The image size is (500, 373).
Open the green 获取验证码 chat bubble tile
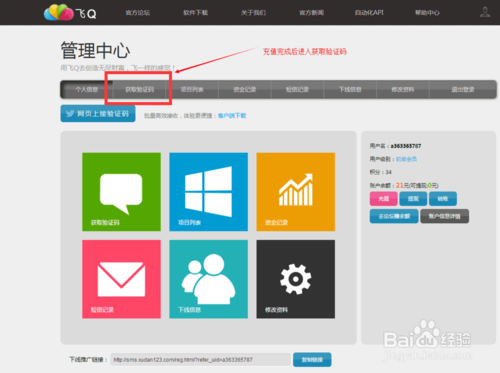tap(121, 192)
